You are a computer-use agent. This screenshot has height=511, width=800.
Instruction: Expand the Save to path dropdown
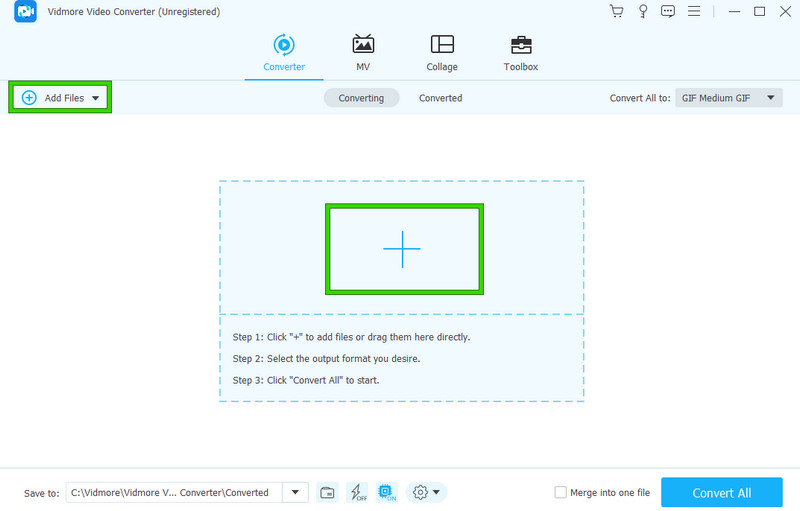click(296, 492)
